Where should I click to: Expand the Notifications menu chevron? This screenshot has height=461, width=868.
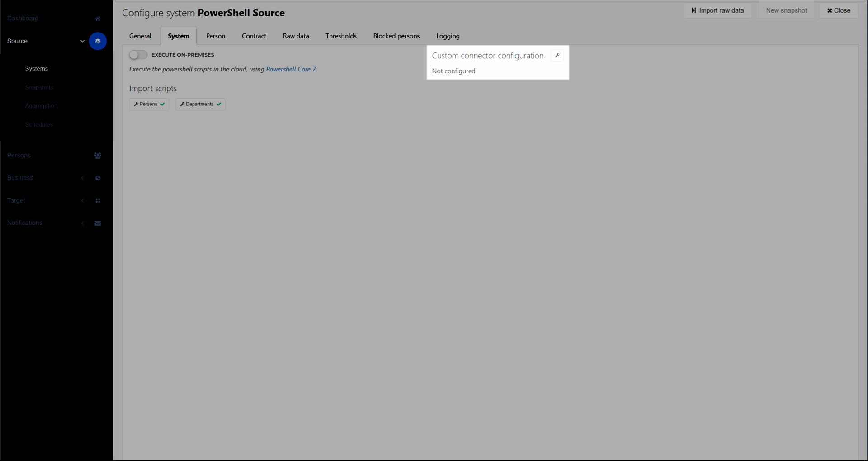[x=83, y=223]
